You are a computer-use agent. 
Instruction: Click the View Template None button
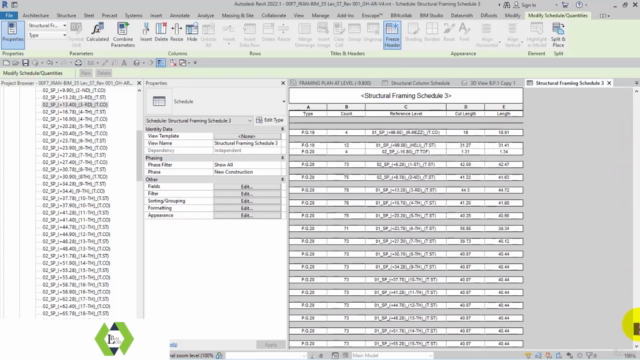247,136
